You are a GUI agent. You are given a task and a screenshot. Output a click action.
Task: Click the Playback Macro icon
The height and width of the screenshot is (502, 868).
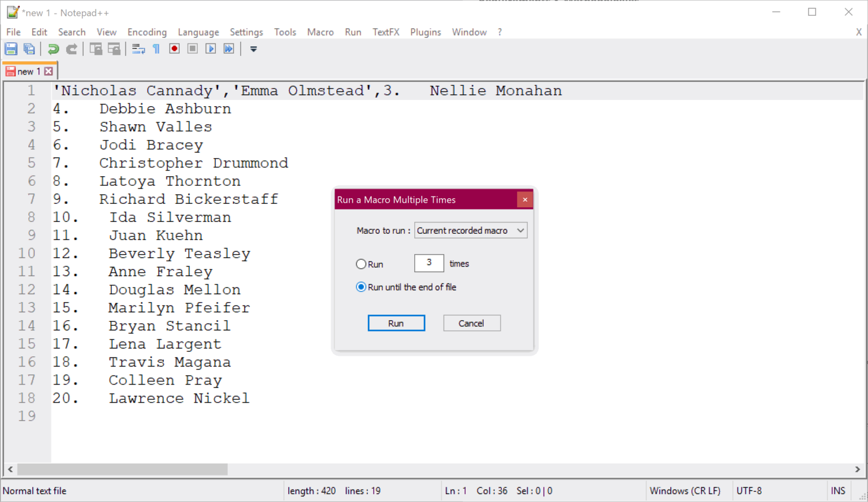pos(210,49)
